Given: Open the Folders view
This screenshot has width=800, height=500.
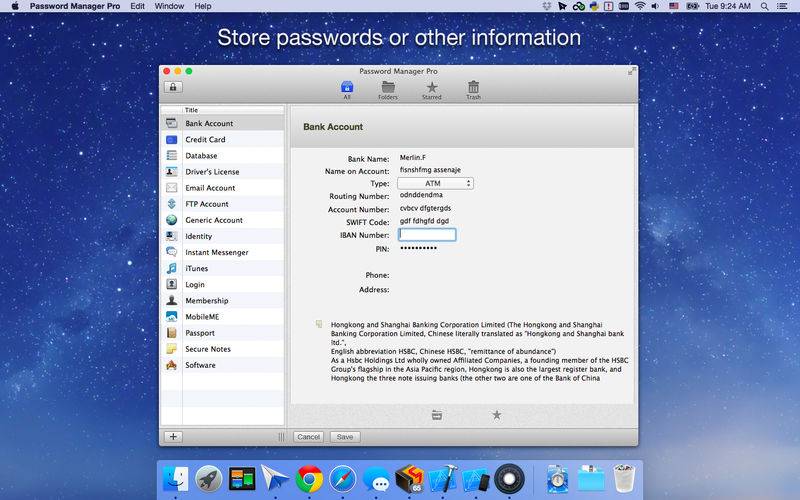Looking at the screenshot, I should (388, 90).
